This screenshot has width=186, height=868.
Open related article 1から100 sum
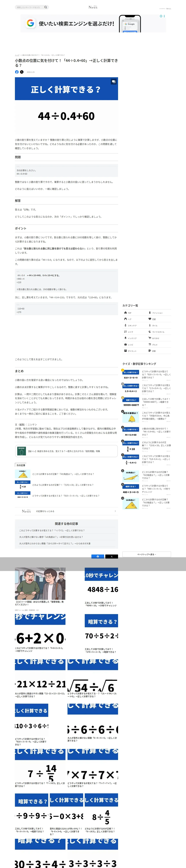tap(55, 544)
